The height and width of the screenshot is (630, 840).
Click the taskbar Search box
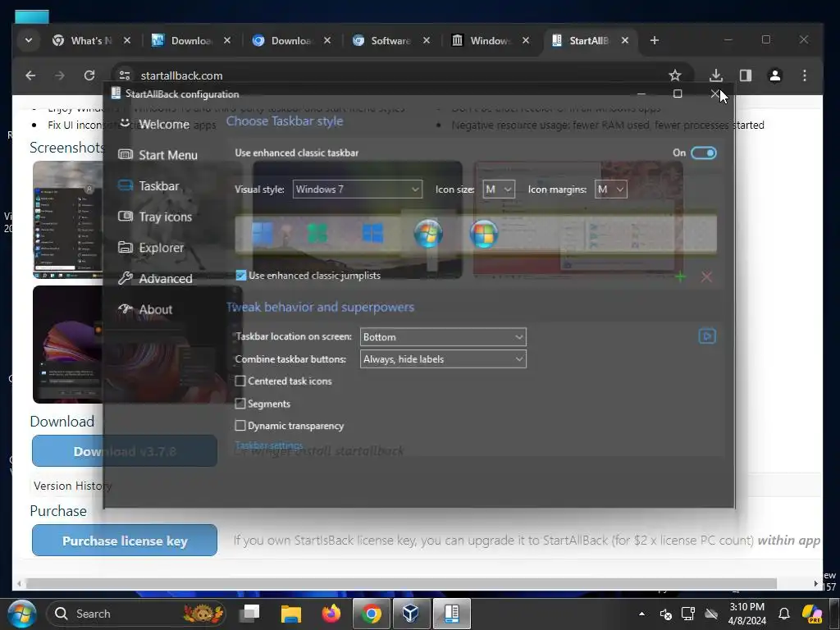click(x=136, y=614)
